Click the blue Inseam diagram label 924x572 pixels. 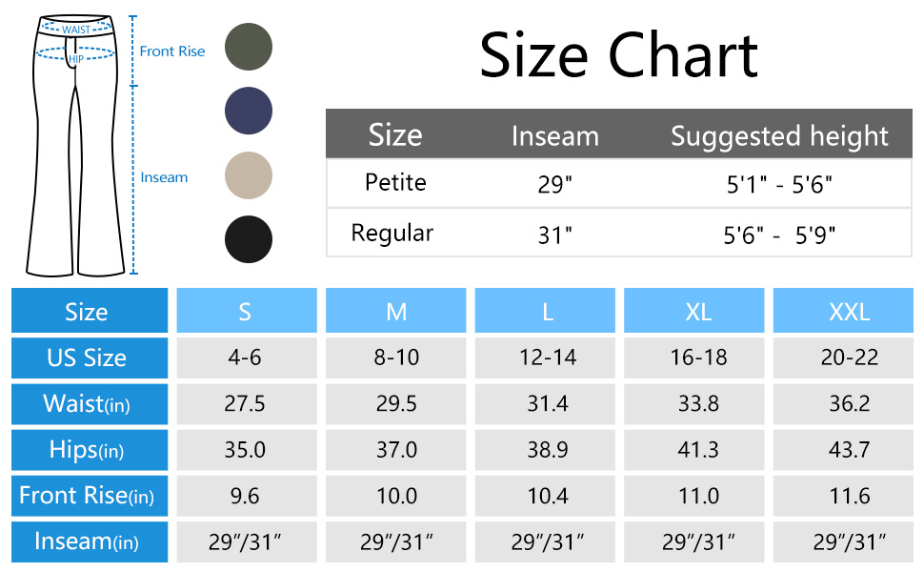[x=165, y=177]
